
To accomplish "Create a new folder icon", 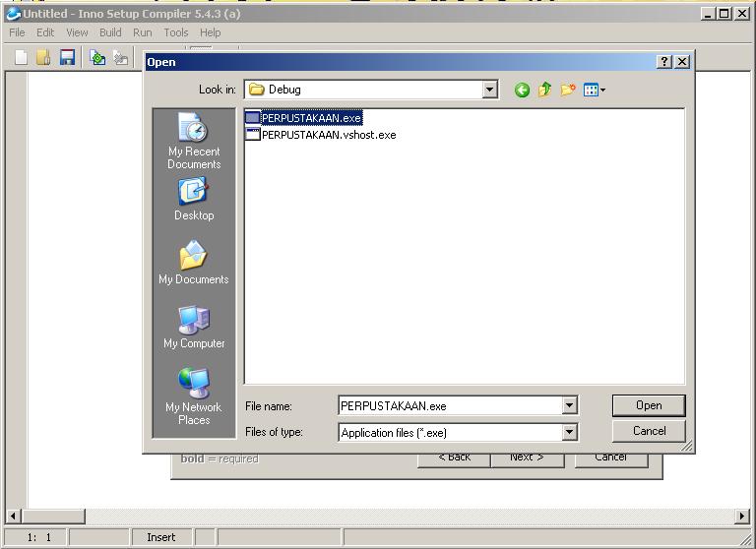I will coord(568,90).
